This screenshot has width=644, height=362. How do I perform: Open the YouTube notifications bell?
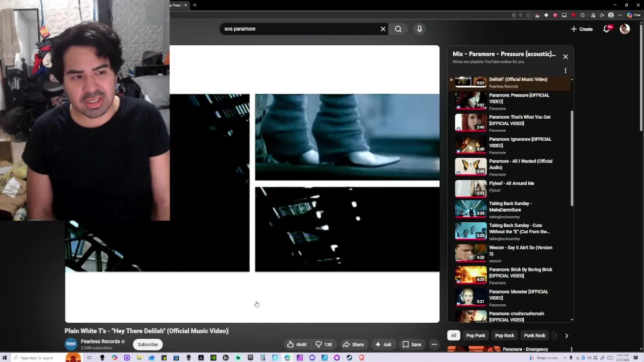[607, 29]
